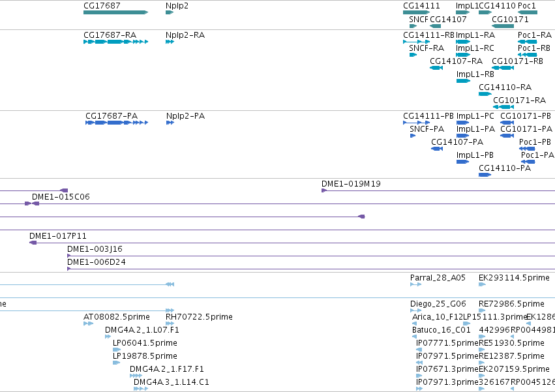Viewport: 555px width, 392px height.
Task: Click the IP07671.3prime EST label
Action: pyautogui.click(x=447, y=369)
